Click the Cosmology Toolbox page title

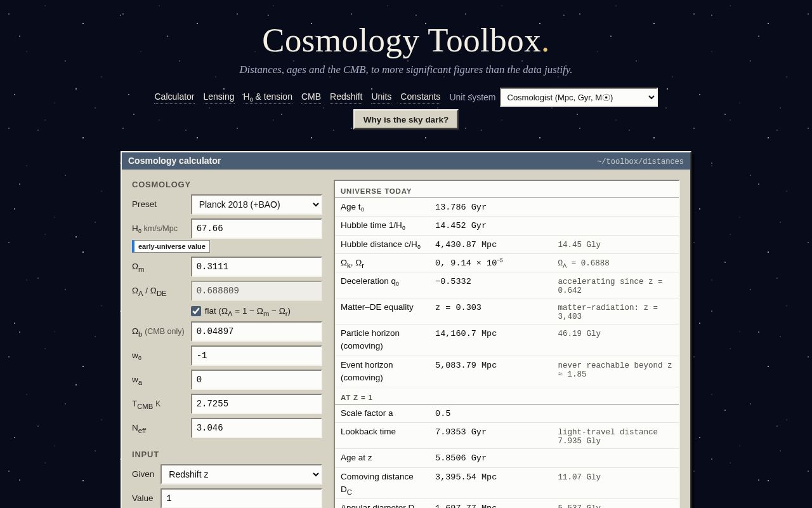click(x=406, y=40)
